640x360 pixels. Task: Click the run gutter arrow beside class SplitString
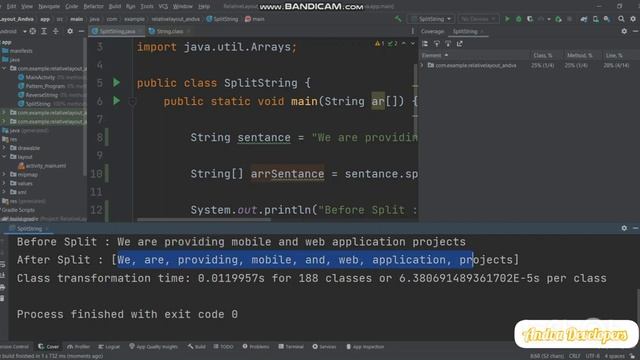coord(116,82)
